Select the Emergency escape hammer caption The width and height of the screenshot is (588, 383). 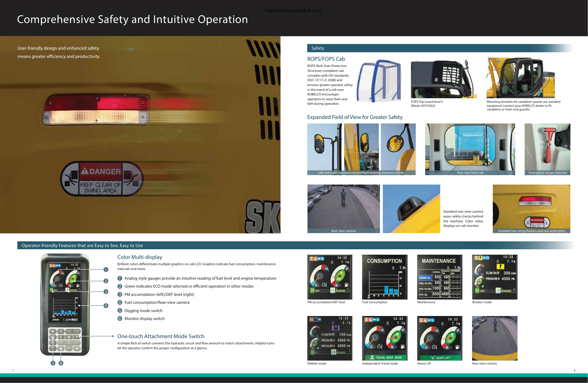click(548, 173)
